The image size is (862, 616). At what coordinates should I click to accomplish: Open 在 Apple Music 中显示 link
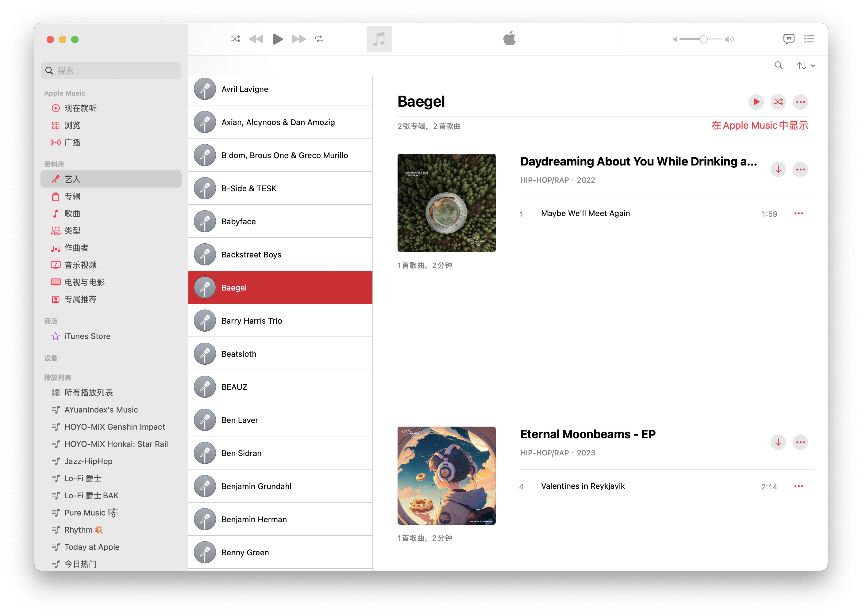760,126
